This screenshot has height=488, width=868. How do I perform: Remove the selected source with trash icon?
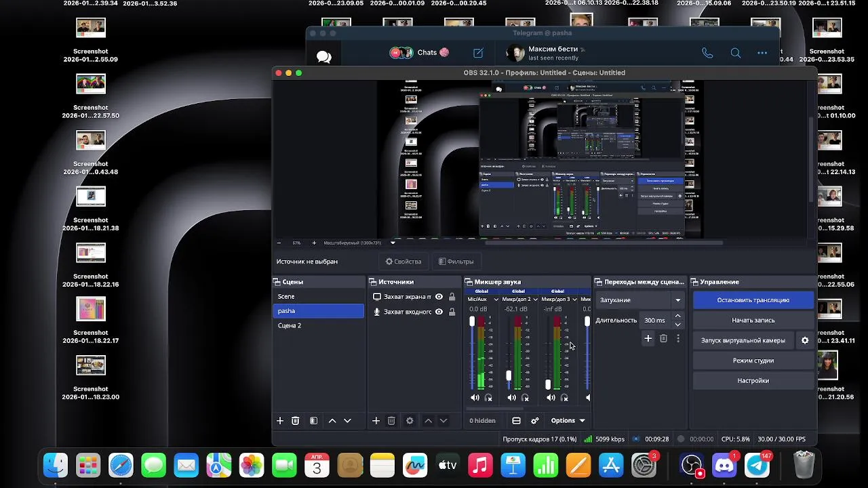(x=391, y=421)
